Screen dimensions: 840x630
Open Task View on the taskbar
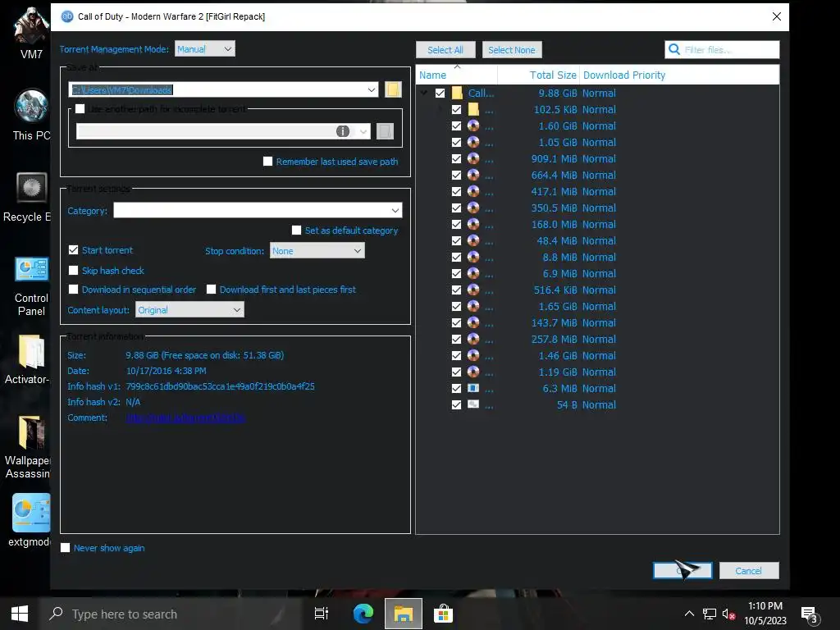[322, 614]
